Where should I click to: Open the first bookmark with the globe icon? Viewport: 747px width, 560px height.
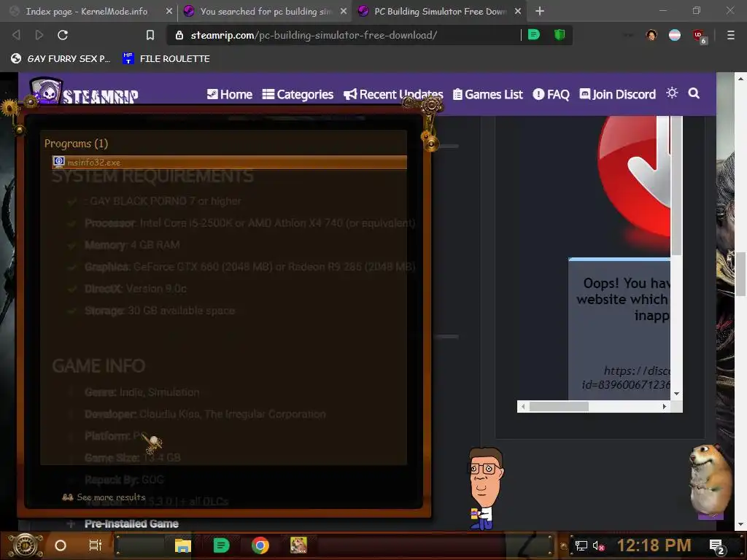(x=61, y=58)
